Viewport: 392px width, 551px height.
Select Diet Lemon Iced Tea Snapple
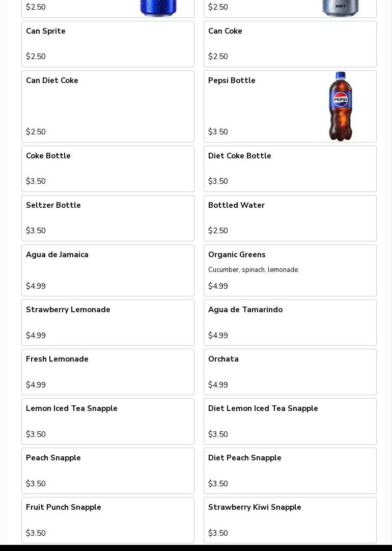point(290,421)
